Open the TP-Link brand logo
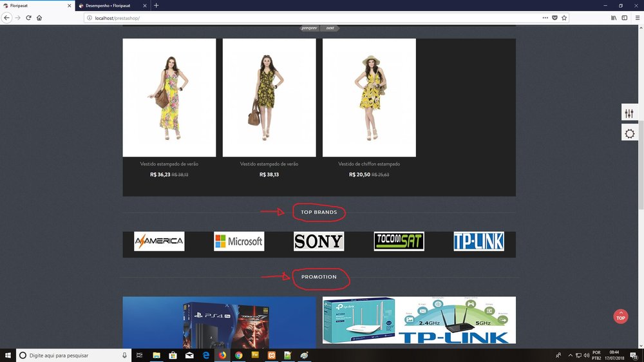 pos(479,241)
